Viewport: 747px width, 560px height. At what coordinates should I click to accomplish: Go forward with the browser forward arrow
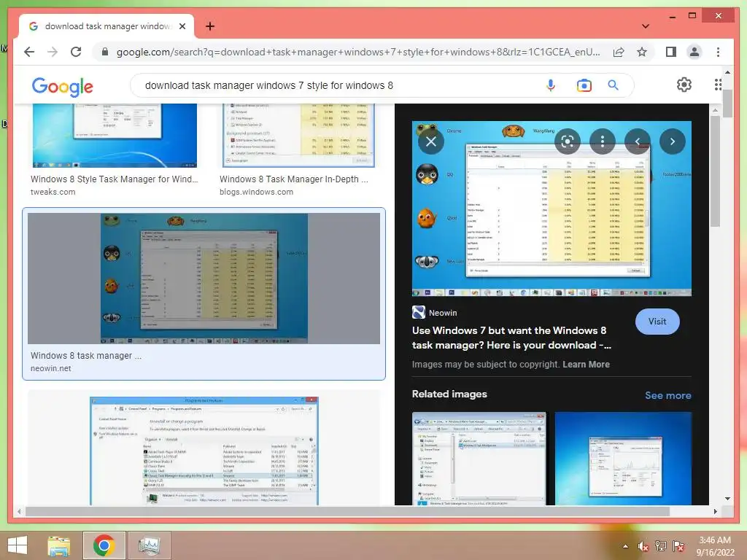[53, 52]
